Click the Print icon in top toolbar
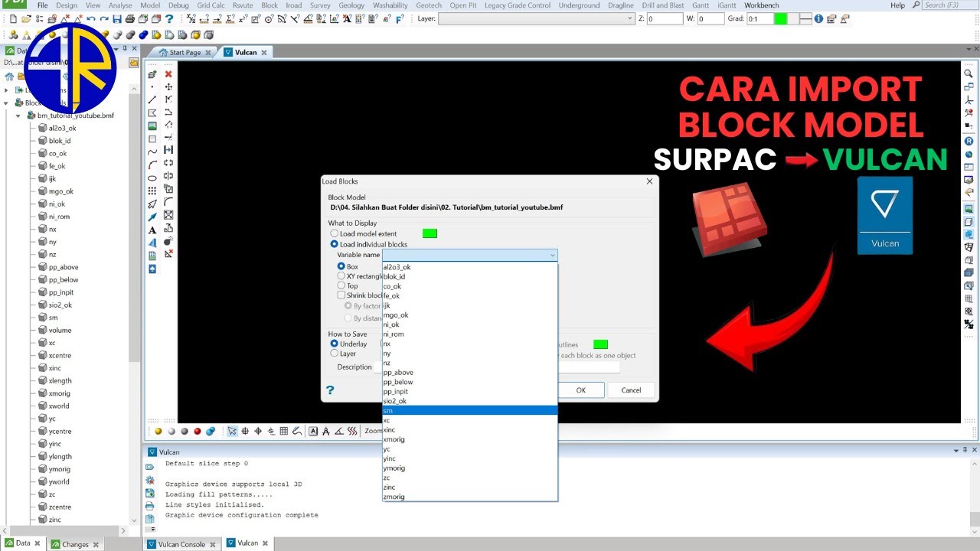 tap(130, 19)
